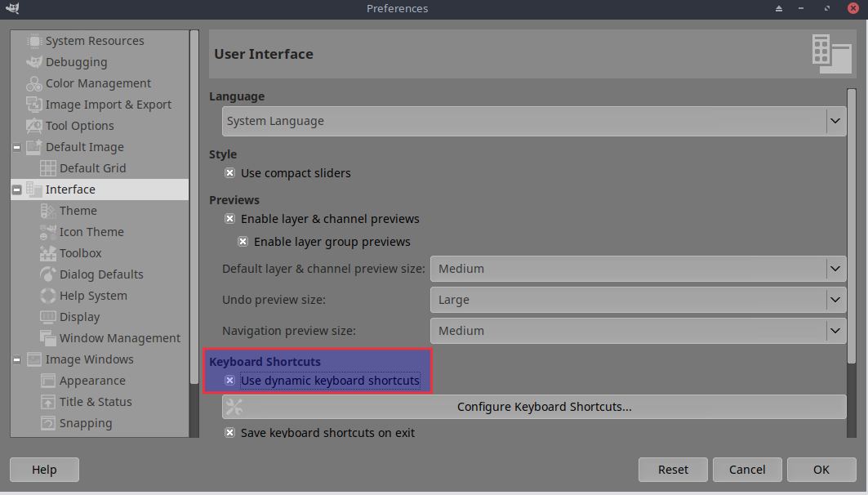This screenshot has height=495, width=868.
Task: Click the Toolbox icon in tree
Action: tap(47, 253)
